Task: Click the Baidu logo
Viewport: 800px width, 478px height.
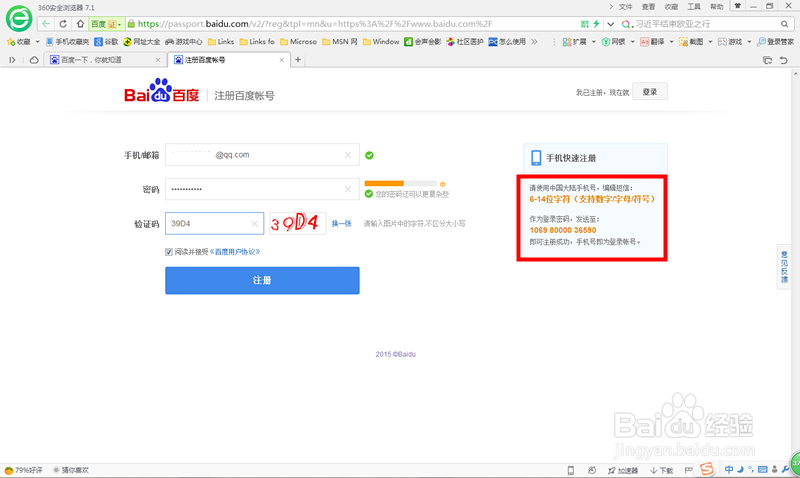Action: [162, 91]
